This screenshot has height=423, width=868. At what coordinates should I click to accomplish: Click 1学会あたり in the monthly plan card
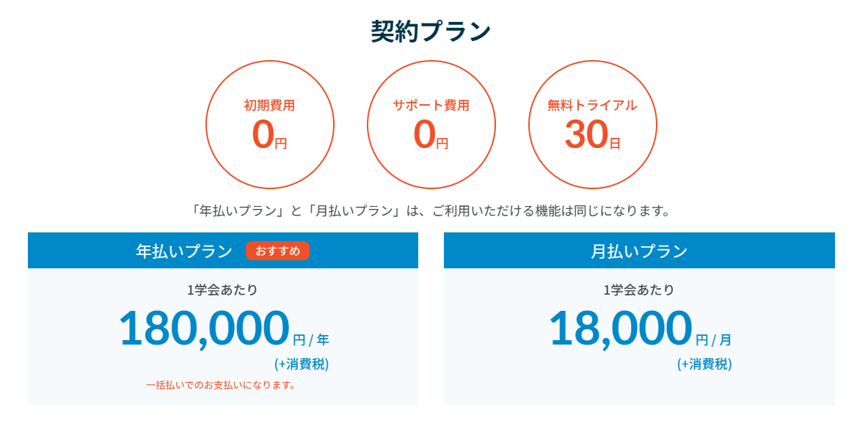click(x=639, y=289)
